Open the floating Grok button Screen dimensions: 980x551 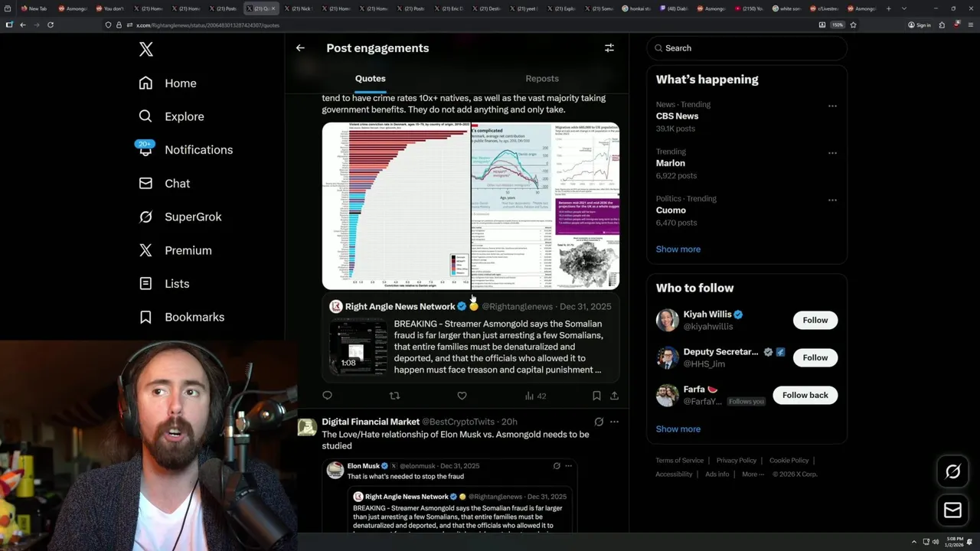(952, 471)
